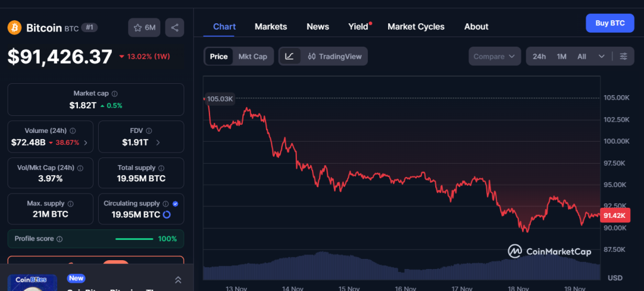Click the $72.48B volume value
644x291 pixels.
click(x=28, y=142)
